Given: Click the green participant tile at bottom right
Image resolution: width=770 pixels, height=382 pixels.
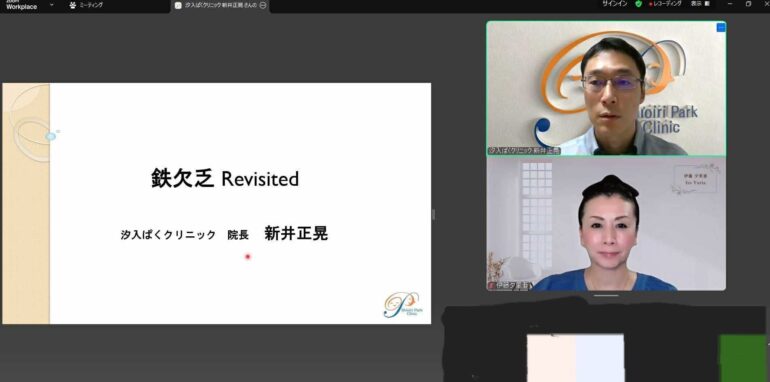Looking at the screenshot, I should click(743, 358).
